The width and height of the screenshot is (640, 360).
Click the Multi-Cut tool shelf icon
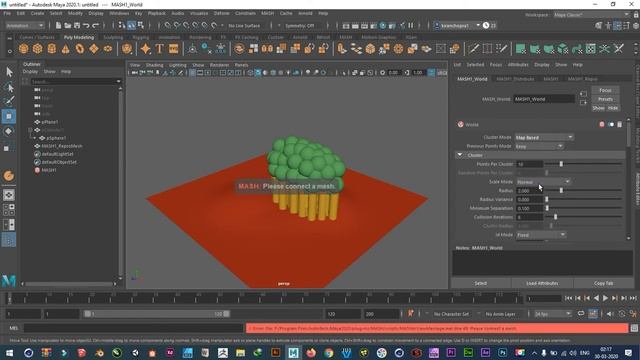tap(473, 49)
